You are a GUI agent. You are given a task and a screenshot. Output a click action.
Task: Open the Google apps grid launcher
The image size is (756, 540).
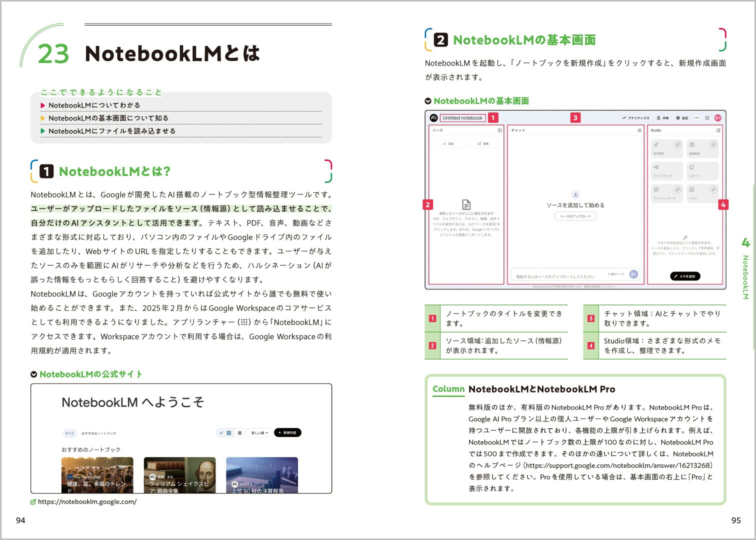click(x=707, y=118)
